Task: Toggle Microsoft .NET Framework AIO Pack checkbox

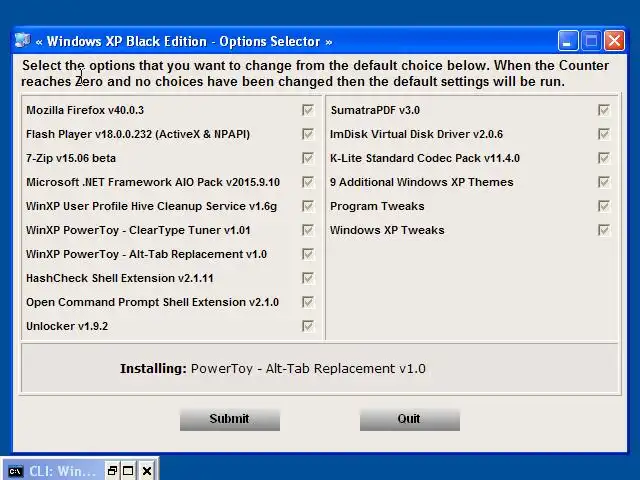Action: pyautogui.click(x=308, y=182)
